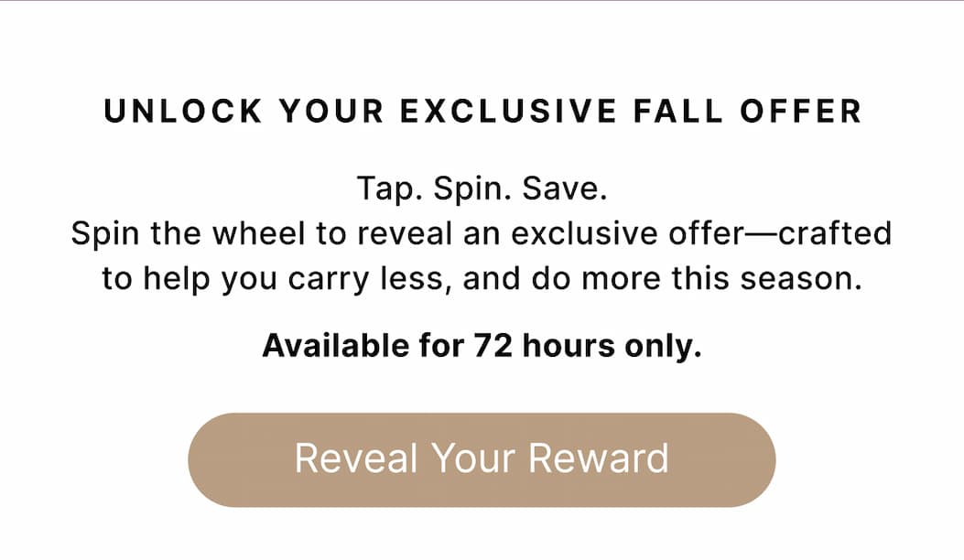The width and height of the screenshot is (964, 560).
Task: Click the Tap. Spin. Save. tagline
Action: pos(482,188)
